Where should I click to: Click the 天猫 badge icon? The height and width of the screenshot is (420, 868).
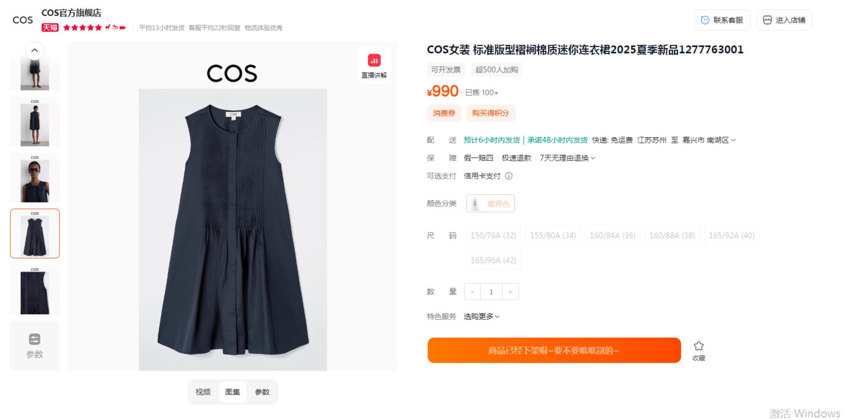pos(50,28)
